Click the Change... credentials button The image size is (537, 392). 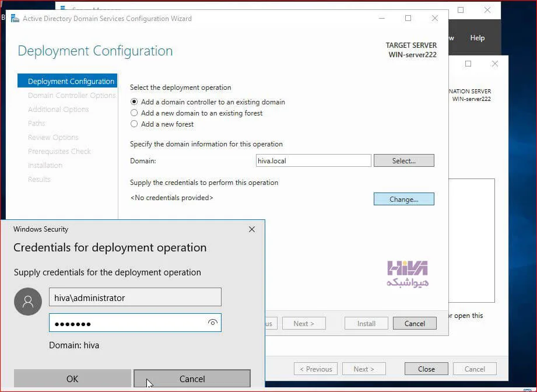404,199
